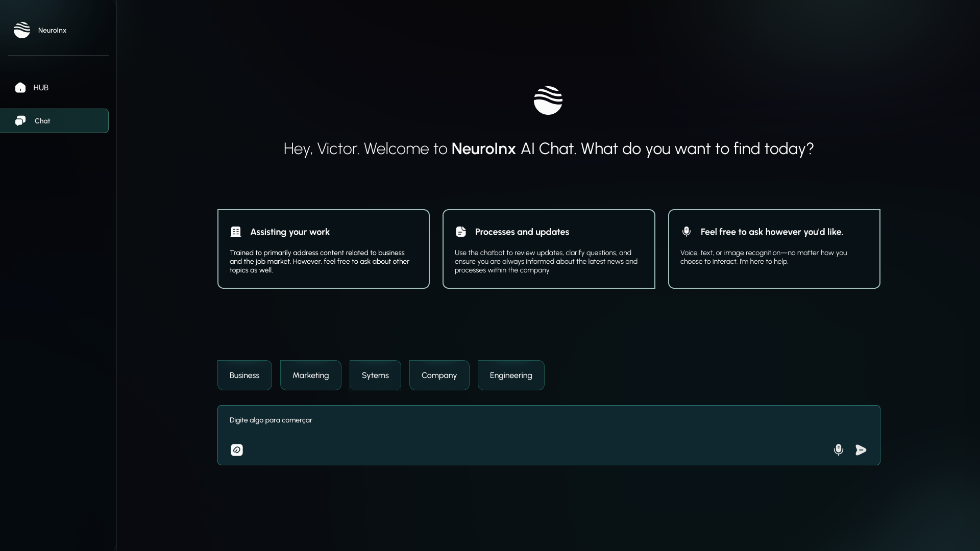Screen dimensions: 980x551
Task: Click the HUB home icon
Action: tap(20, 88)
